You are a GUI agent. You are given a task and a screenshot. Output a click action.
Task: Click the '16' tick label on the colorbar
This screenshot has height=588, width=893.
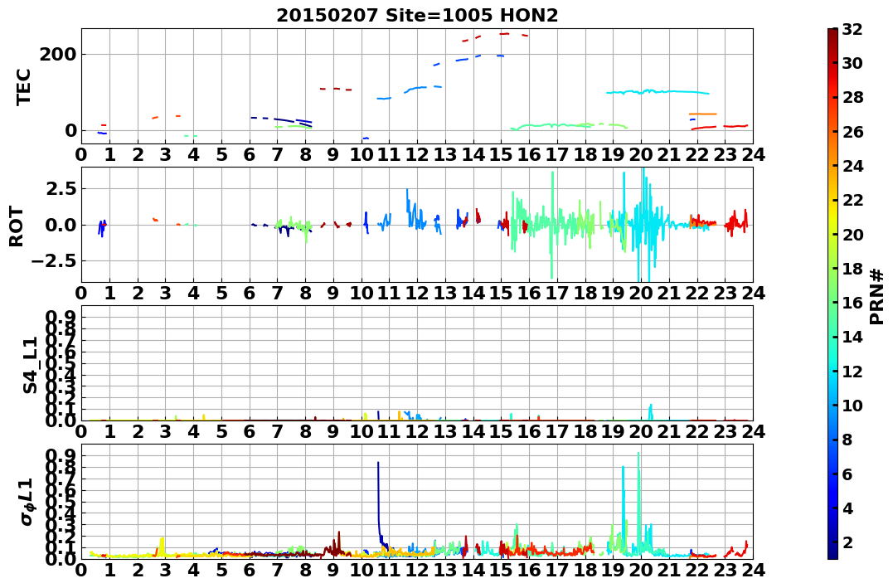852,303
